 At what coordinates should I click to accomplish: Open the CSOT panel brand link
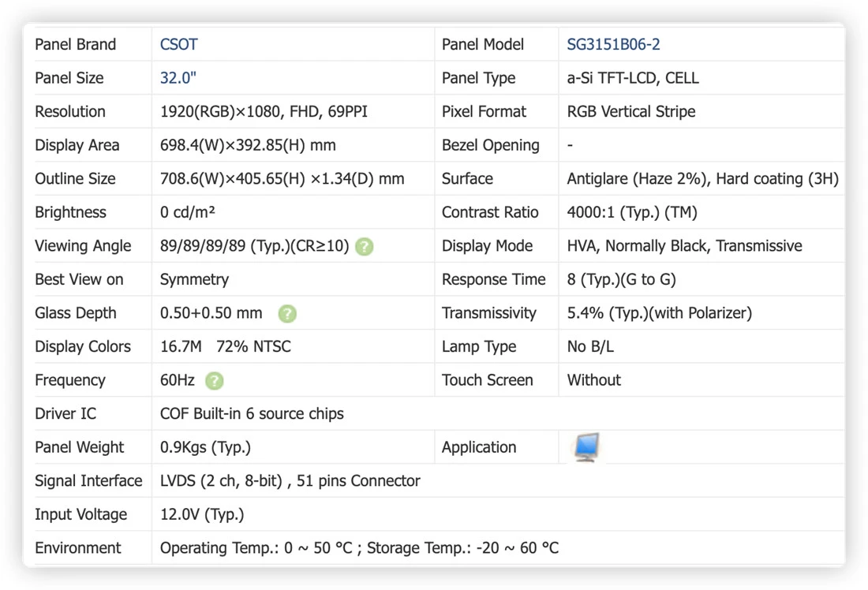(179, 44)
